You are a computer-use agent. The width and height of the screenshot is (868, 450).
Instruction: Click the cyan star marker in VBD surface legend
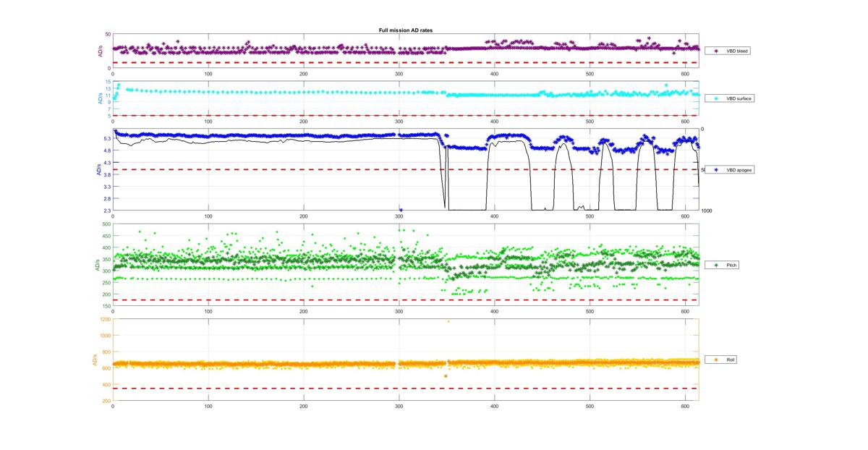716,98
